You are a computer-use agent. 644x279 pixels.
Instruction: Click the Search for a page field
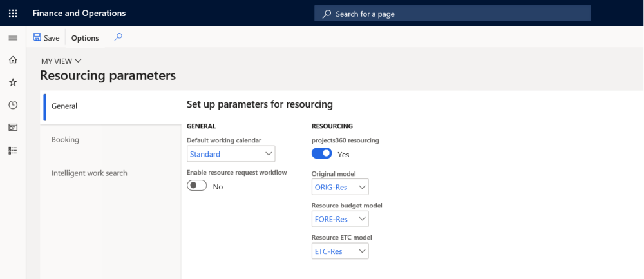pos(452,14)
